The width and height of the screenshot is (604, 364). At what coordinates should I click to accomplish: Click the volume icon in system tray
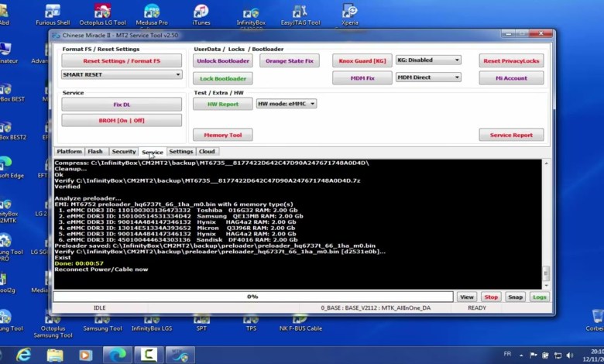(x=569, y=355)
